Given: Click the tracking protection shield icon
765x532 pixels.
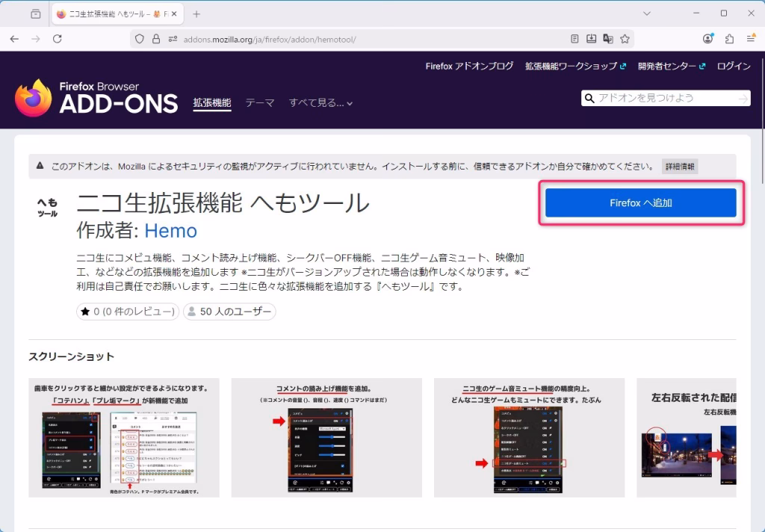Looking at the screenshot, I should 139,39.
